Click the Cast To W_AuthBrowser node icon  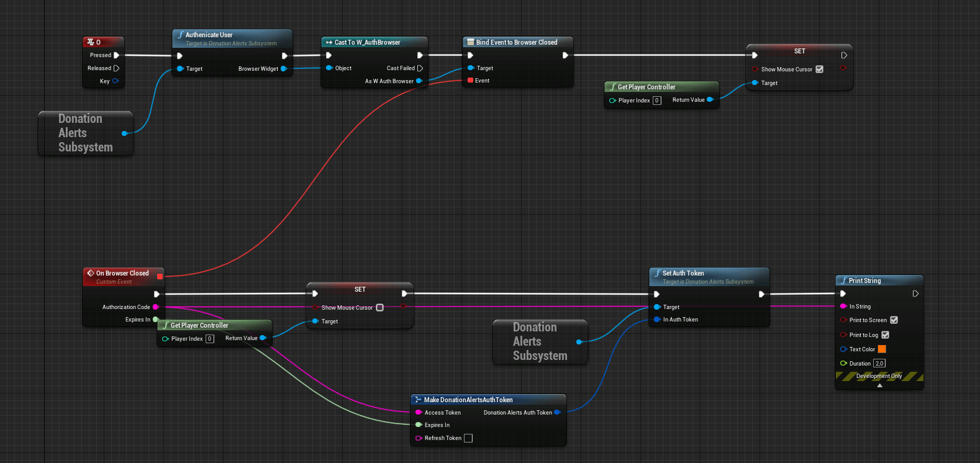click(x=329, y=42)
